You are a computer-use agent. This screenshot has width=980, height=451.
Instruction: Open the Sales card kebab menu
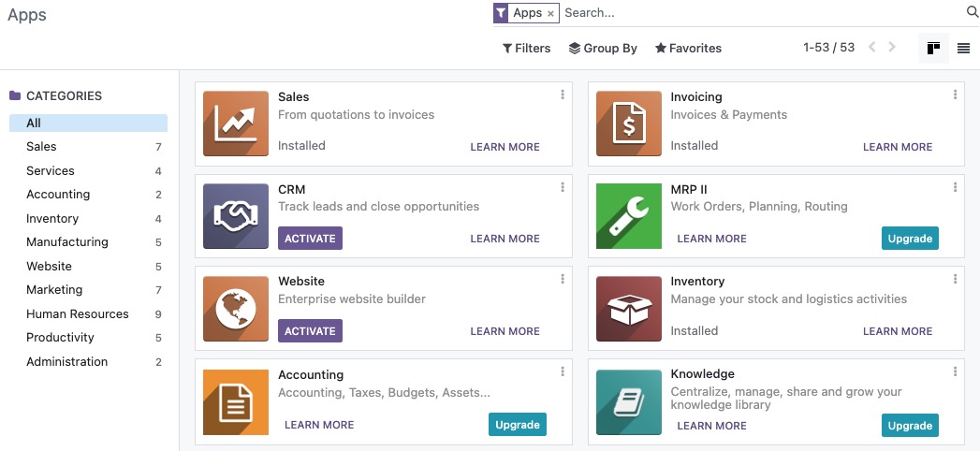pos(563,95)
